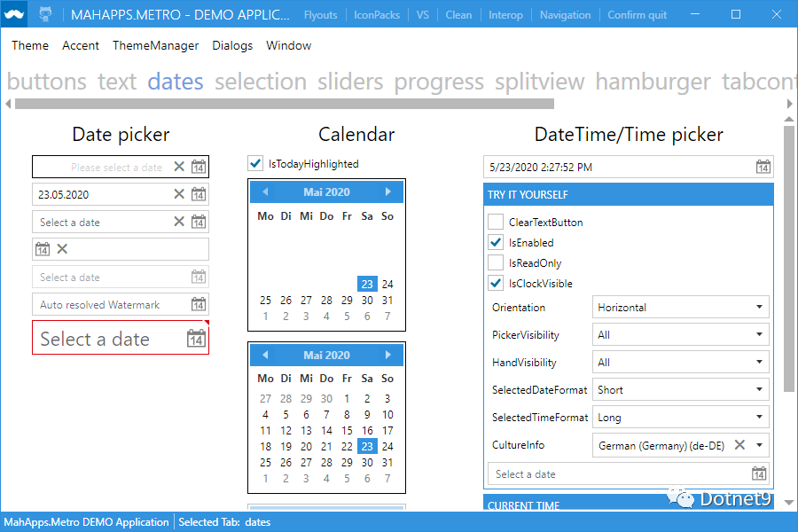Viewport: 798px width, 532px height.
Task: Select day 24 in top calendar
Action: [x=387, y=284]
